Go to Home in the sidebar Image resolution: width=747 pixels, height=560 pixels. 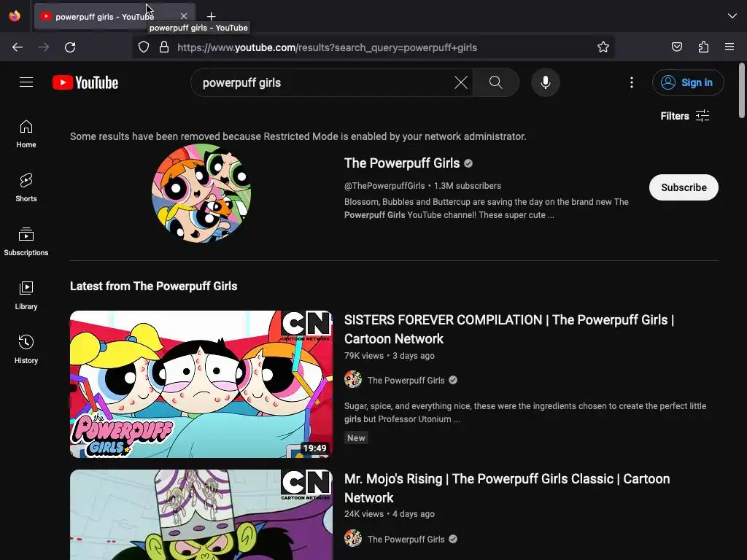coord(26,134)
